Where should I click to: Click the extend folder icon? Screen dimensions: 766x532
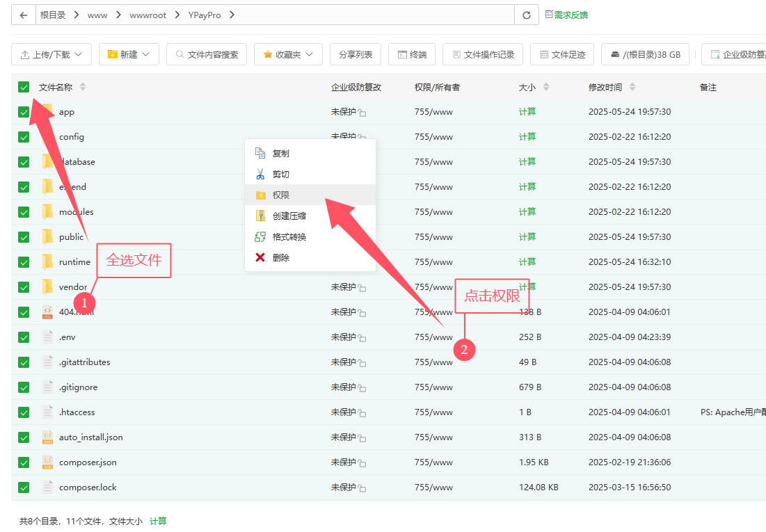point(47,186)
